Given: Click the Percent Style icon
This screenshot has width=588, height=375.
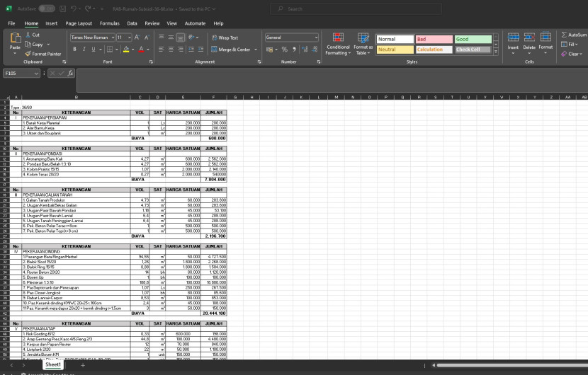Looking at the screenshot, I should click(x=284, y=50).
